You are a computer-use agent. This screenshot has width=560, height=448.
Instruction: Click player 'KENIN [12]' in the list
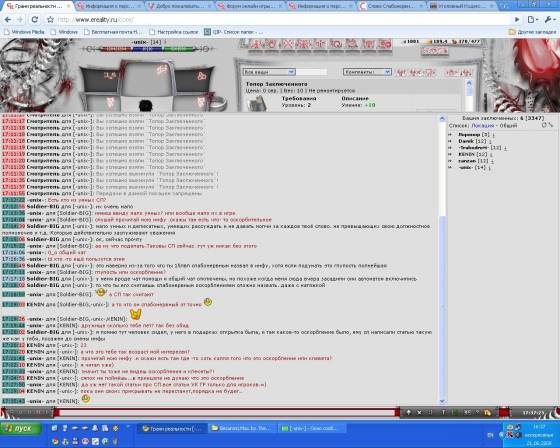(x=472, y=154)
